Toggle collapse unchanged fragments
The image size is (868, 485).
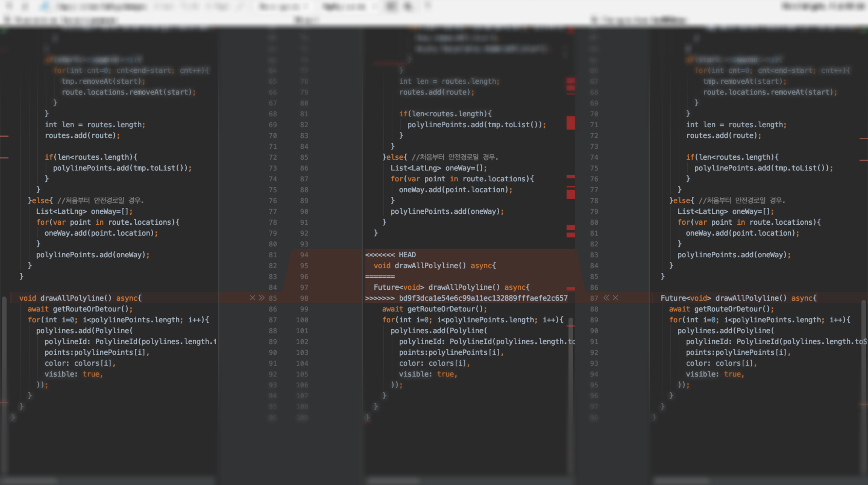[391, 6]
